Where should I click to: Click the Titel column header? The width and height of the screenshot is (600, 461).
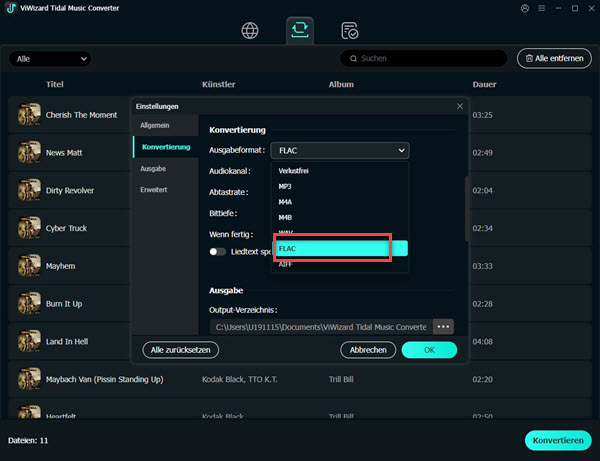(x=55, y=84)
